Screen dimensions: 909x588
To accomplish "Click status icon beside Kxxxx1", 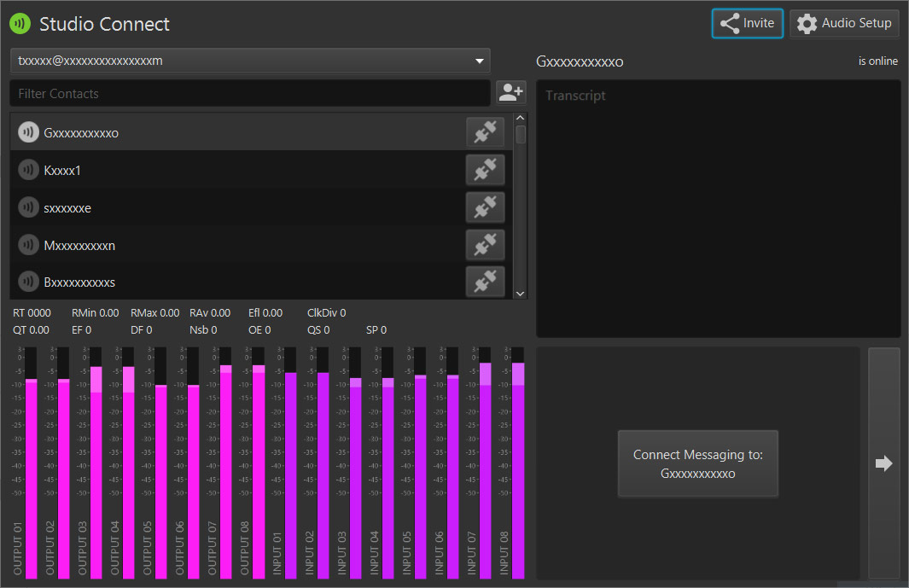I will click(x=28, y=170).
